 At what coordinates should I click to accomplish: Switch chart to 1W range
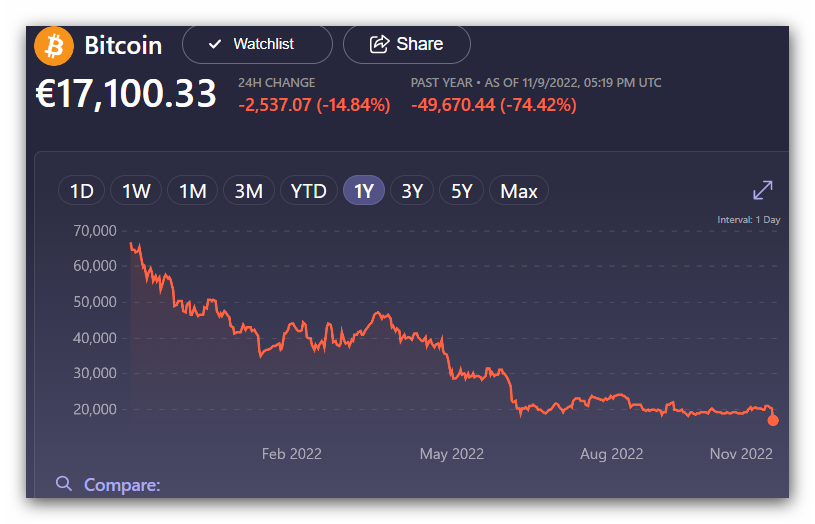pyautogui.click(x=136, y=191)
